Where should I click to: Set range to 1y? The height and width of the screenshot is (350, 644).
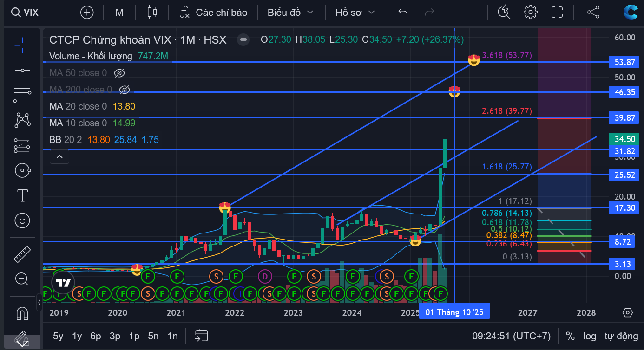(77, 336)
